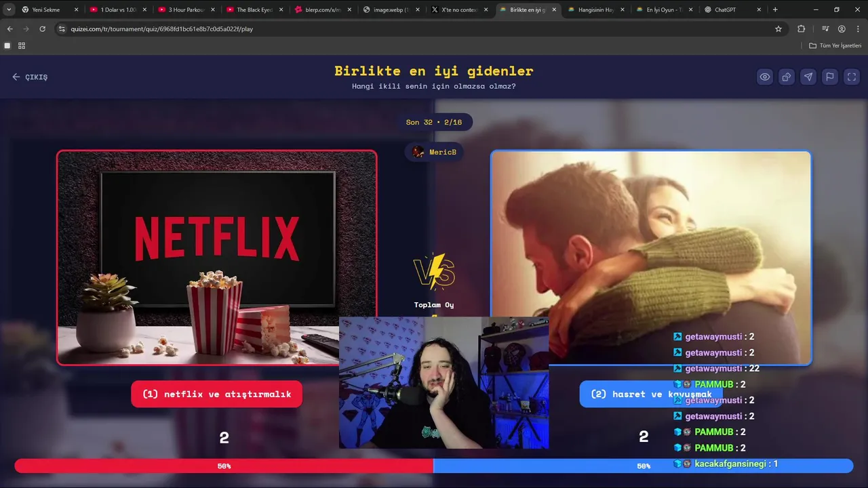The image size is (868, 488).
Task: Switch to the 3 Hour Parkour tab
Action: [x=186, y=9]
